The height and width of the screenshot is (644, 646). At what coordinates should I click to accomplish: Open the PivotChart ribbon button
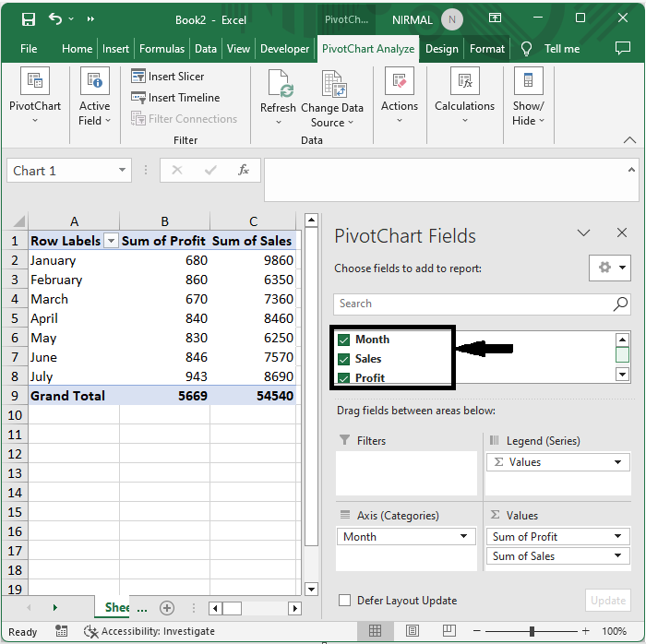[35, 96]
